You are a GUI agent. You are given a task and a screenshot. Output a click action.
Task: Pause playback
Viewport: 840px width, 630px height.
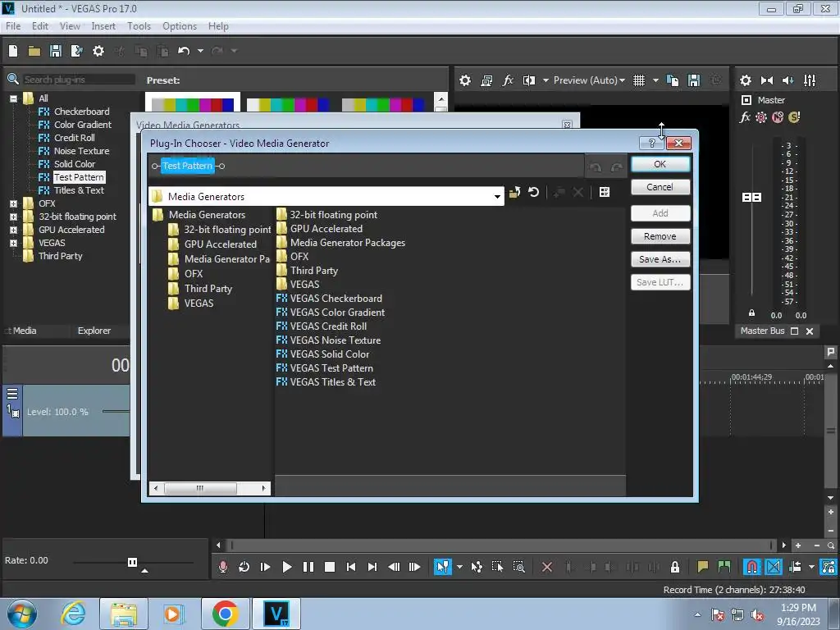[x=308, y=567]
